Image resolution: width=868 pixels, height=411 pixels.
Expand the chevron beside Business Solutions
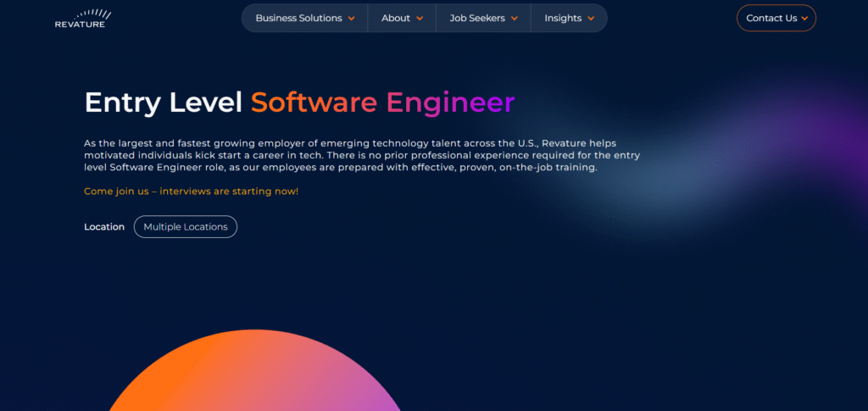352,19
